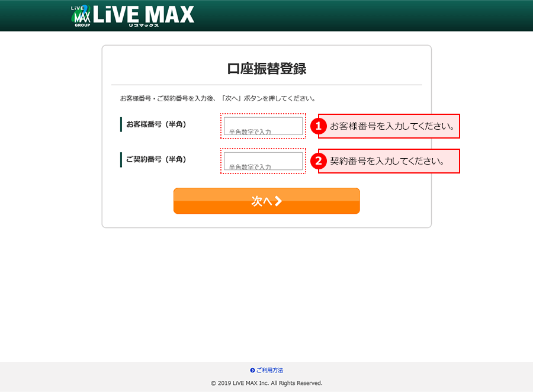Click the LiVE MAX header wordmark
The width and height of the screenshot is (533, 392).
coord(143,15)
